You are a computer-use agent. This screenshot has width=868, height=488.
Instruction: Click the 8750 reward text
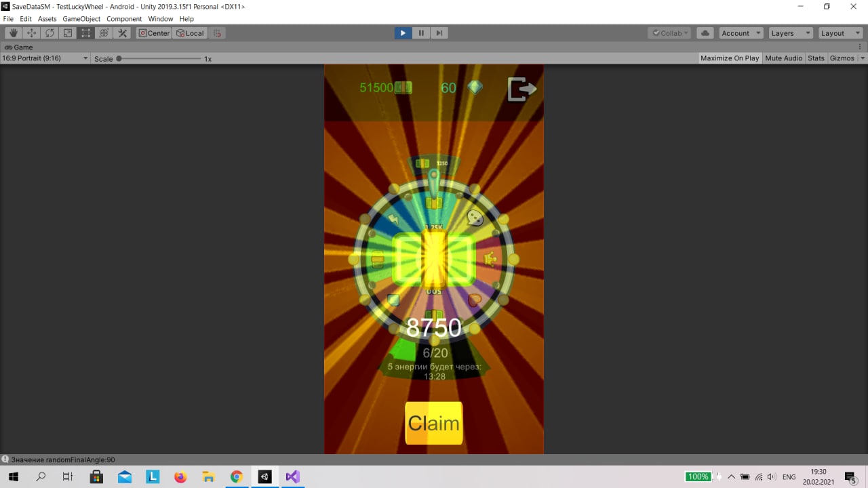(x=434, y=328)
